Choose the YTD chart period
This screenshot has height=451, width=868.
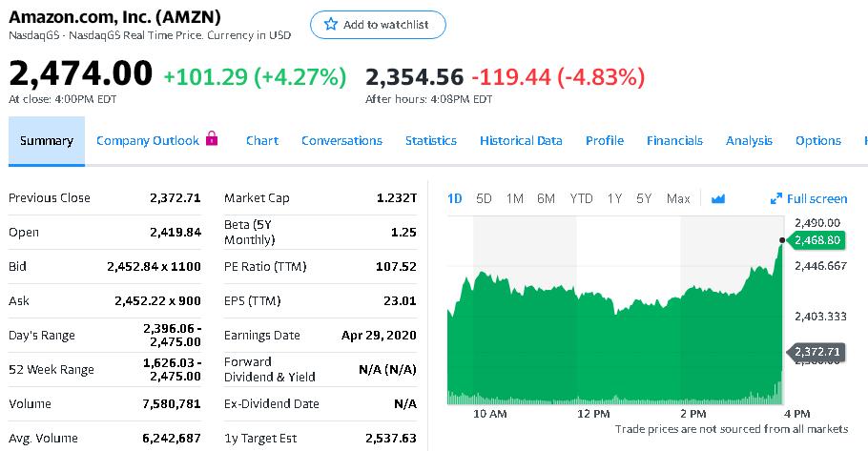pos(581,198)
